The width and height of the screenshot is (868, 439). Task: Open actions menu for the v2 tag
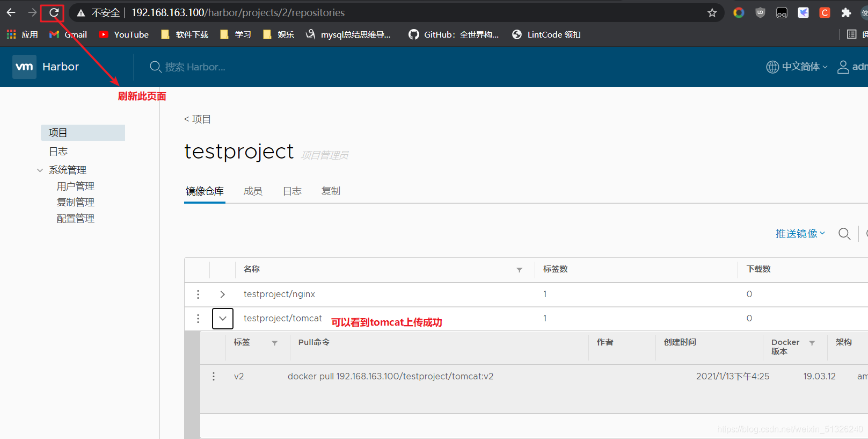coord(214,377)
